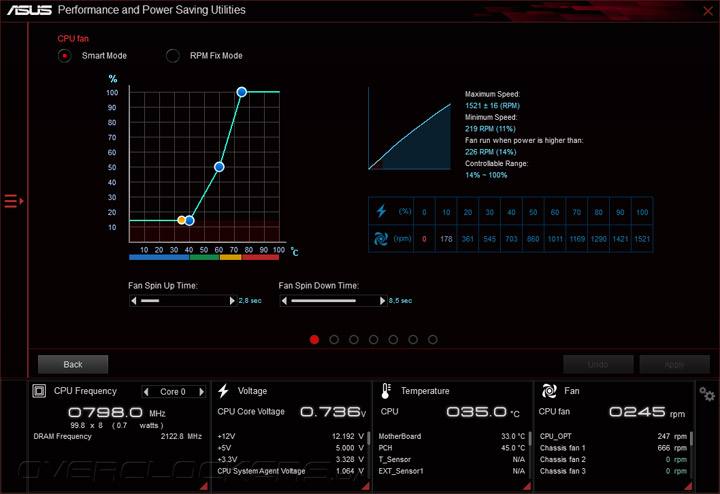Select Smart Mode radio button
Image resolution: width=720 pixels, height=494 pixels.
pos(65,56)
